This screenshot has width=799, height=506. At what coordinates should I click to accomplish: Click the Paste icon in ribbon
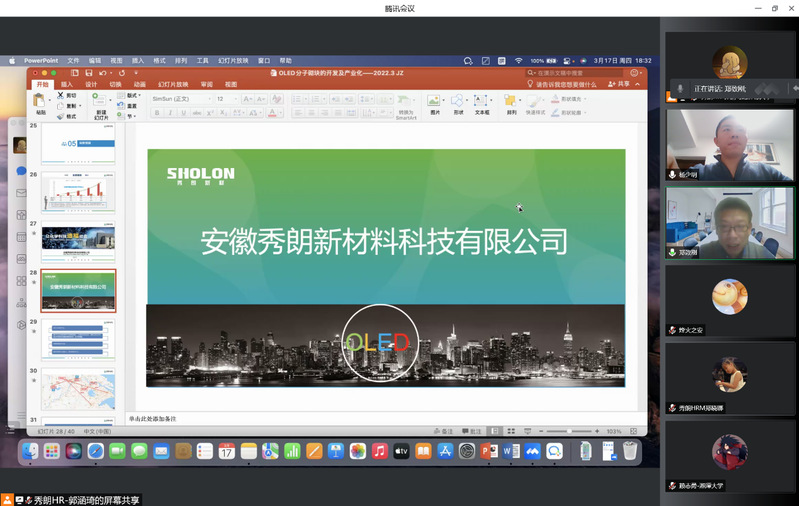click(40, 102)
